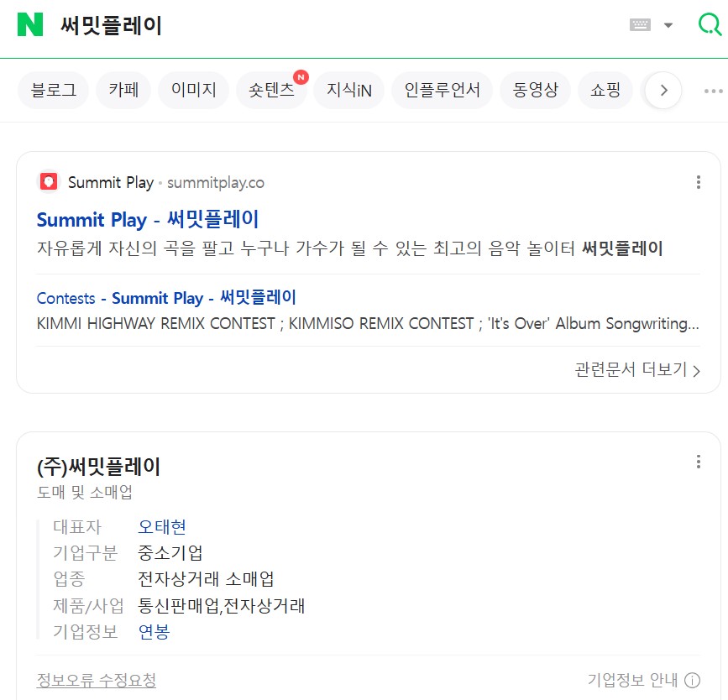
Task: Click 연봉 under 기업정보
Action: coord(151,632)
